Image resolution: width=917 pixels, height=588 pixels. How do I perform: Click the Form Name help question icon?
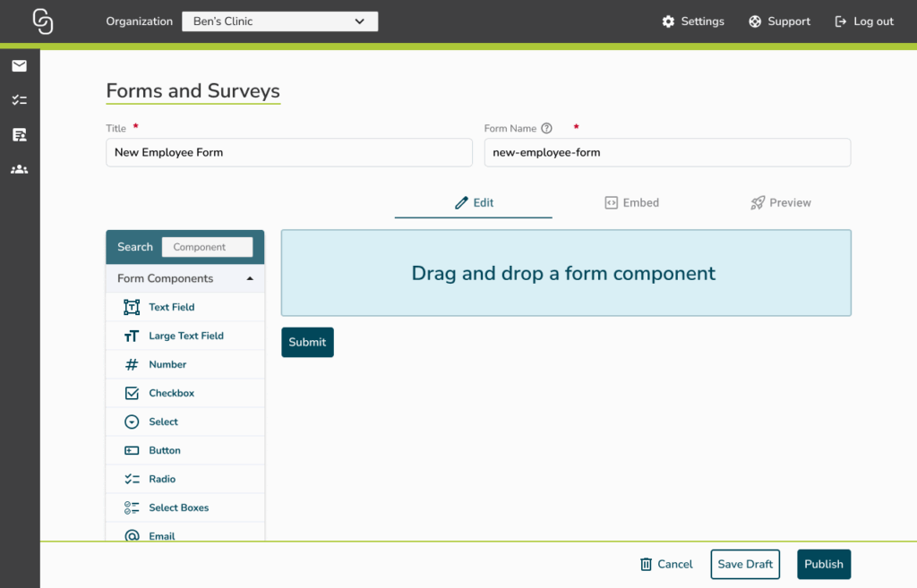click(546, 129)
